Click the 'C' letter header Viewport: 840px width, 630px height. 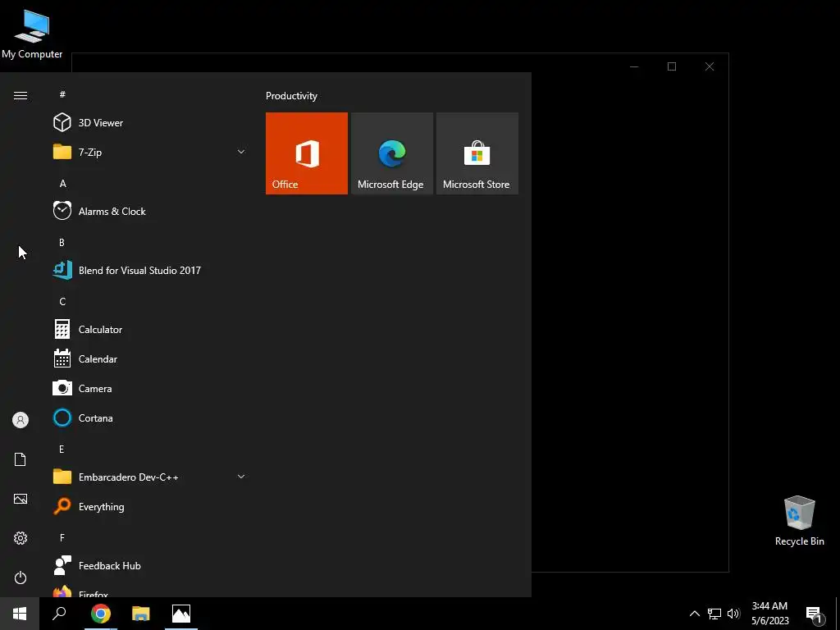click(62, 302)
